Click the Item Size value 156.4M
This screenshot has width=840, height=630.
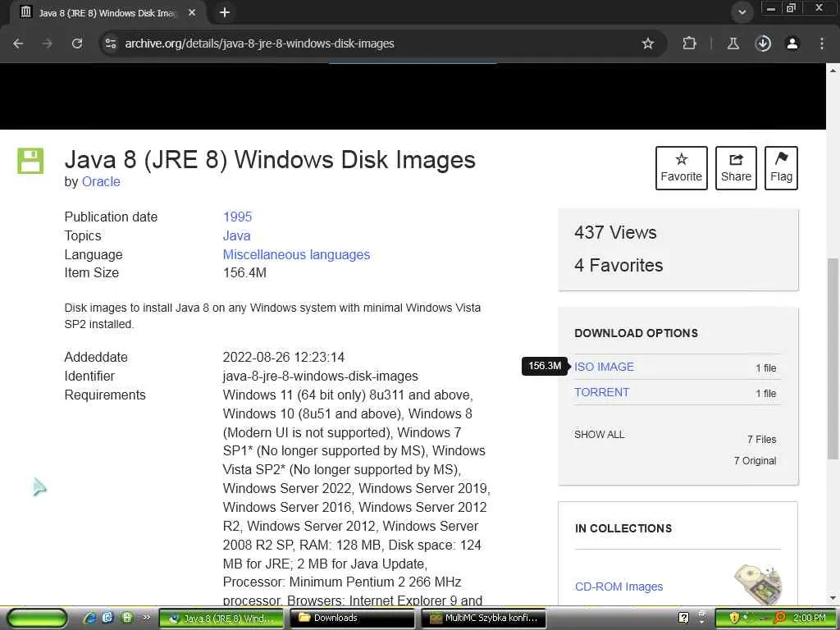click(x=244, y=272)
